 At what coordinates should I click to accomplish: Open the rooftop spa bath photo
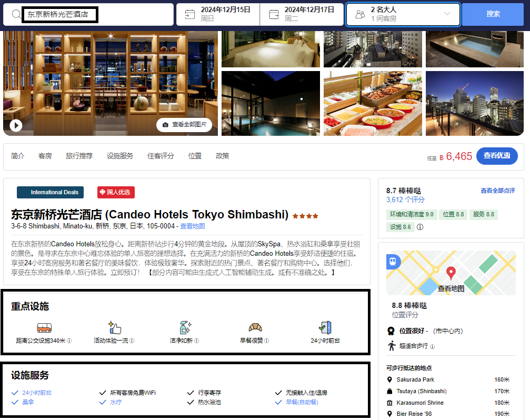coord(475,49)
